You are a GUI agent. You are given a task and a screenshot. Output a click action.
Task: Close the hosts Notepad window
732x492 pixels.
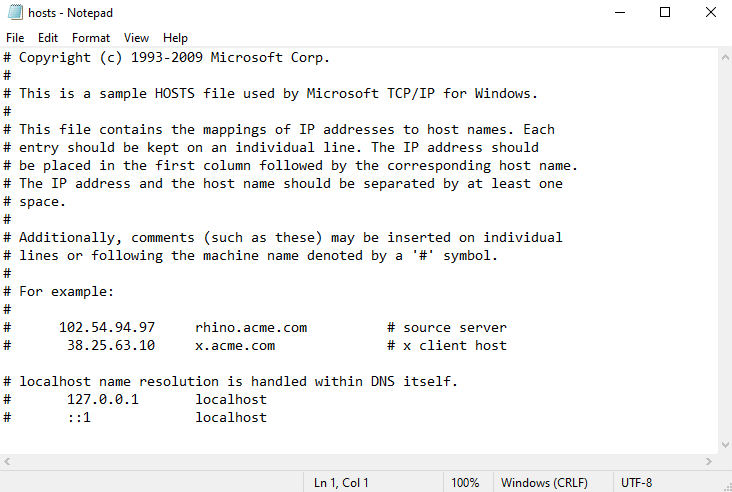click(x=711, y=13)
